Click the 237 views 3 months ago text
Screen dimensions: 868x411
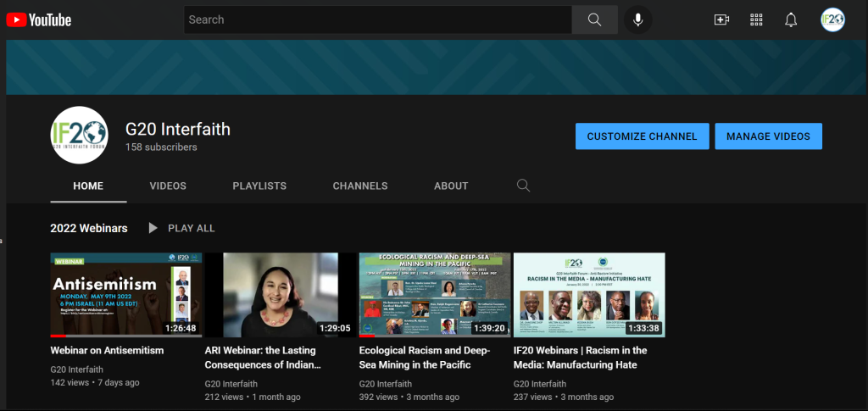tap(564, 397)
